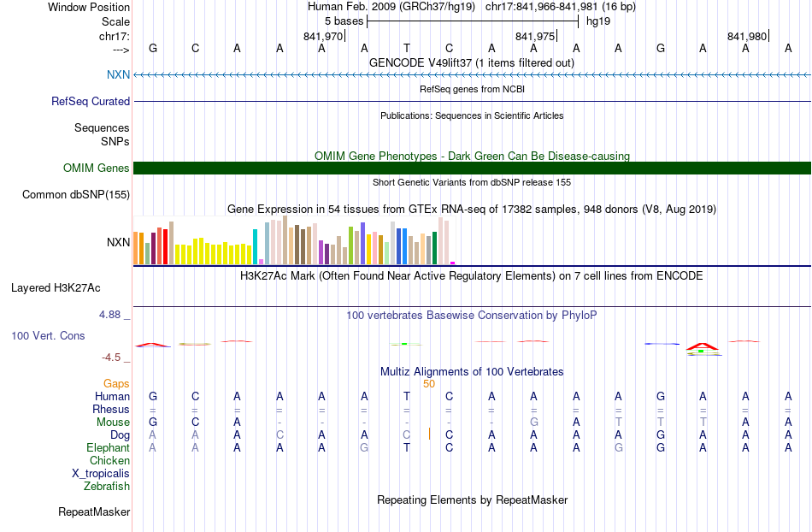The width and height of the screenshot is (812, 532).
Task: Click the 841,970 position marker
Action: click(x=323, y=36)
